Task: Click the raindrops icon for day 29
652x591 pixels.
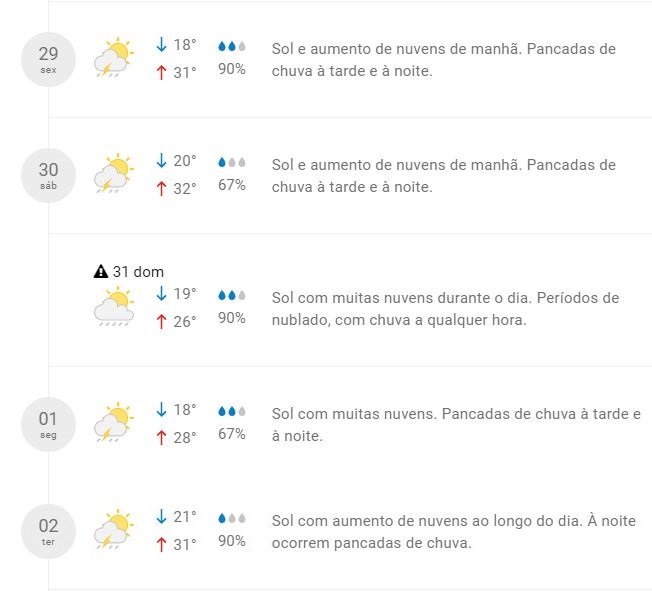Action: (232, 46)
